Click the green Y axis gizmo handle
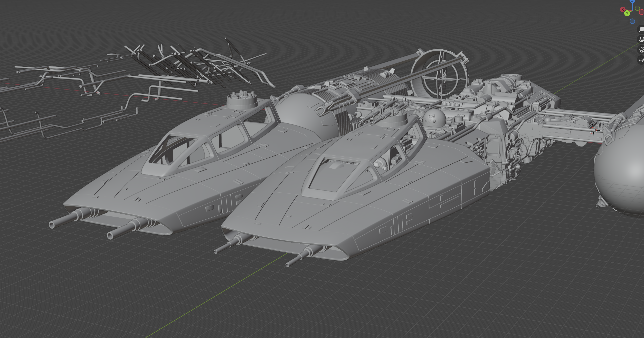Image resolution: width=644 pixels, height=338 pixels. click(627, 13)
